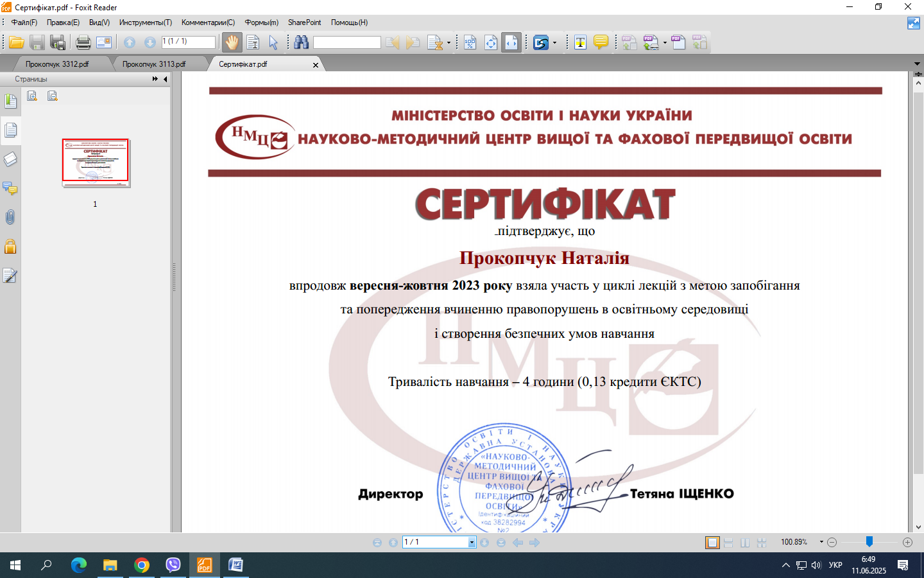Viewport: 924px width, 578px height.
Task: Click the Print icon in toolbar
Action: point(83,43)
